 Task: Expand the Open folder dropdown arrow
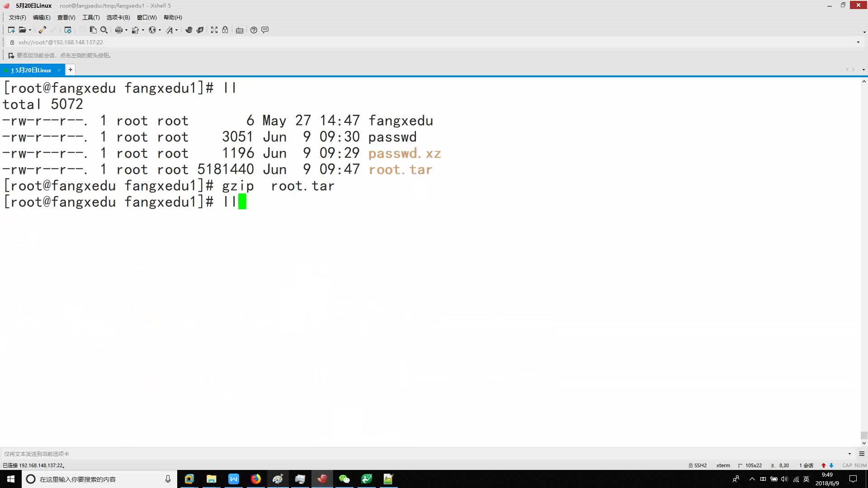[x=30, y=30]
